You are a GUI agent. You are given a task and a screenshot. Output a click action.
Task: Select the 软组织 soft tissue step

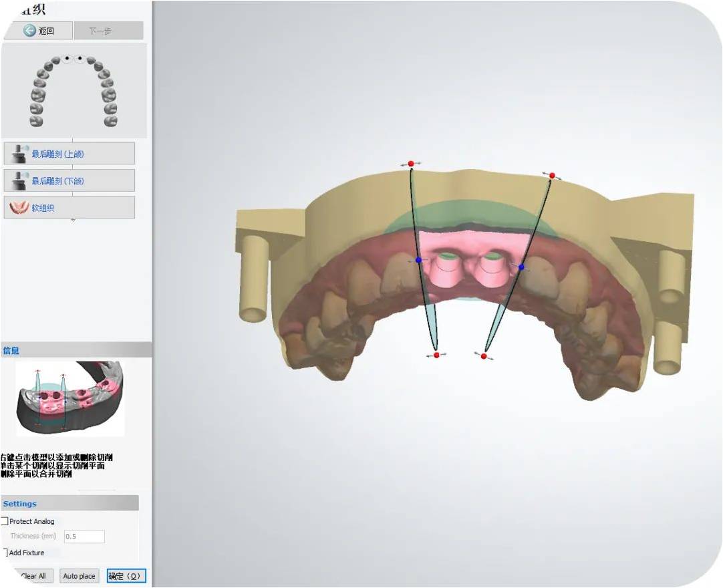point(69,208)
